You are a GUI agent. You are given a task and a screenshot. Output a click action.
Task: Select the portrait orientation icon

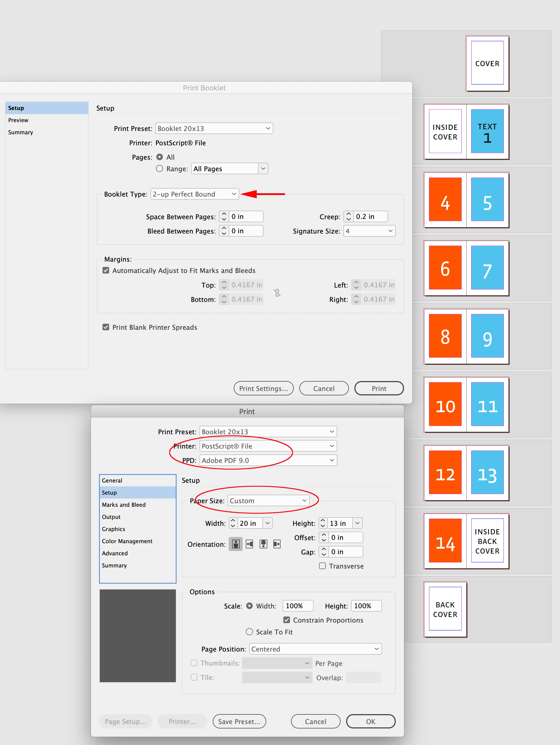[236, 544]
